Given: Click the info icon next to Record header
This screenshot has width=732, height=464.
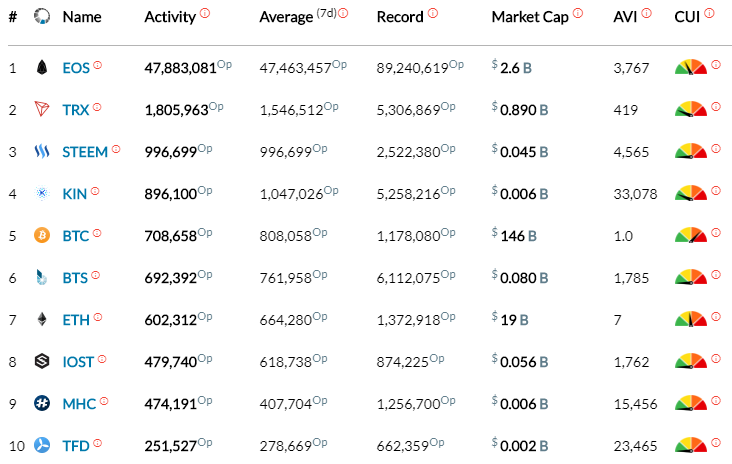Looking at the screenshot, I should pyautogui.click(x=433, y=13).
